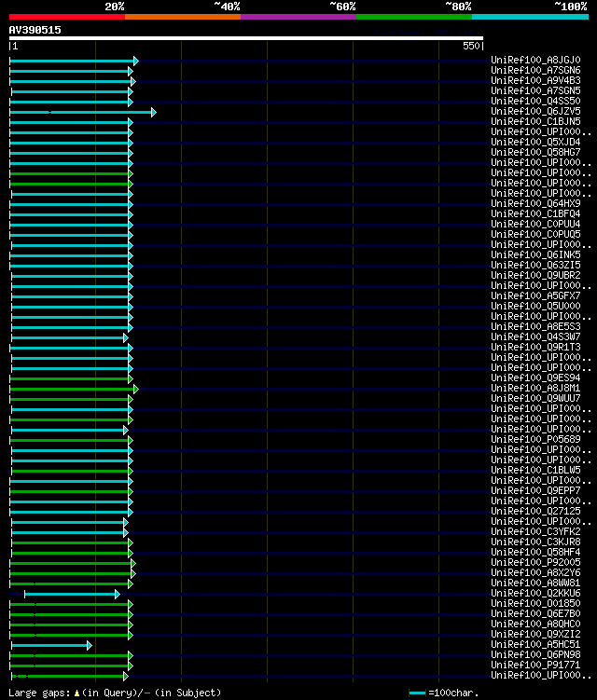Select the UniRef100_Q63ZI5 label
Screen dimensions: 597x700
click(x=535, y=265)
